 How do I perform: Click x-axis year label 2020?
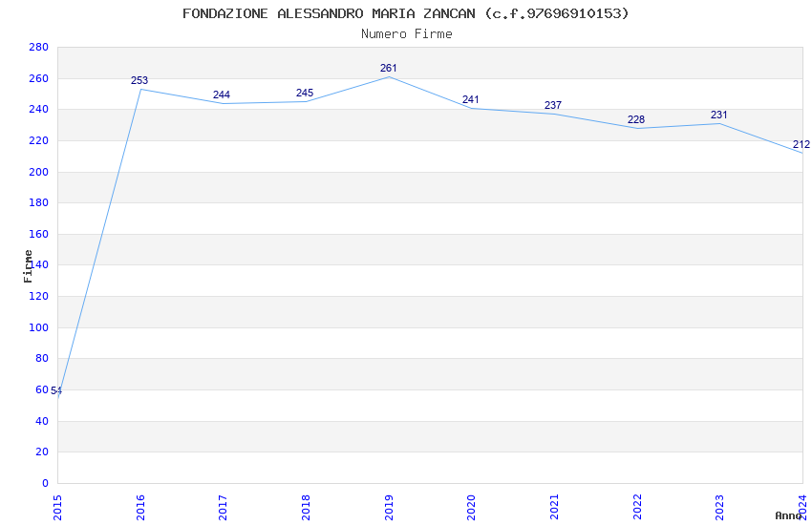[471, 508]
